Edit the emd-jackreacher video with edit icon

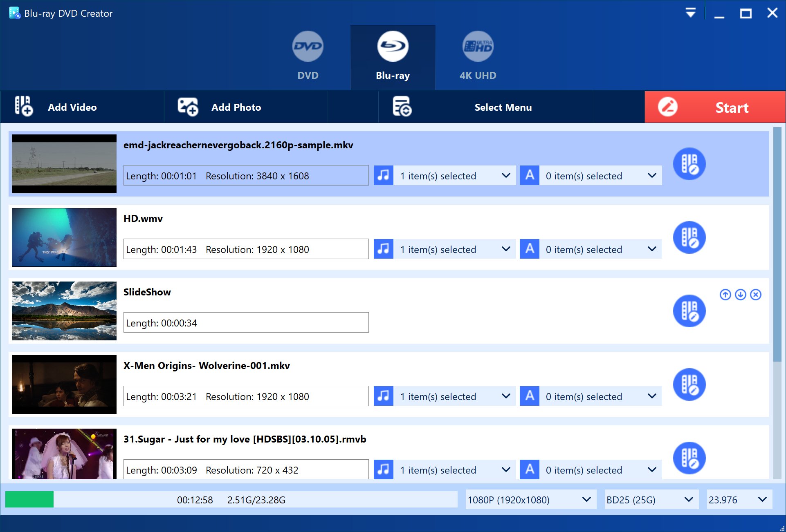coord(689,164)
